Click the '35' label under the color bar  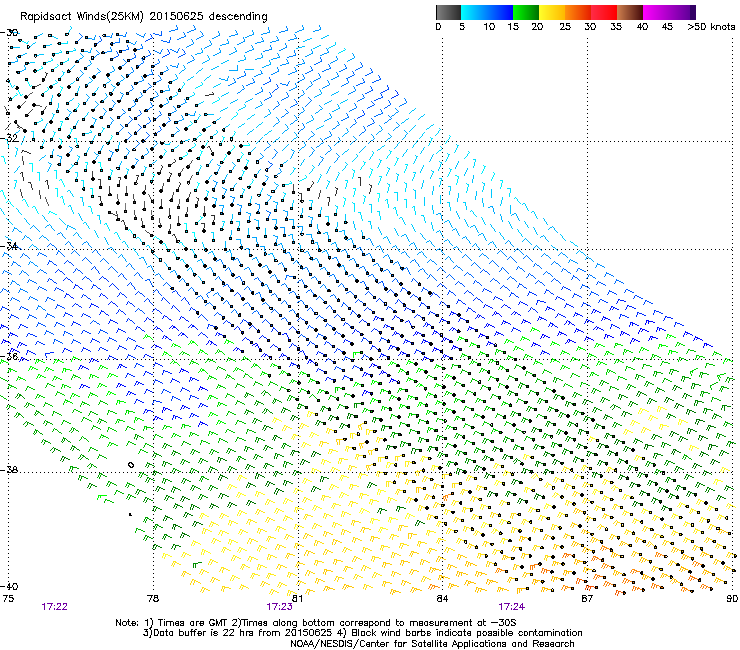(x=616, y=27)
